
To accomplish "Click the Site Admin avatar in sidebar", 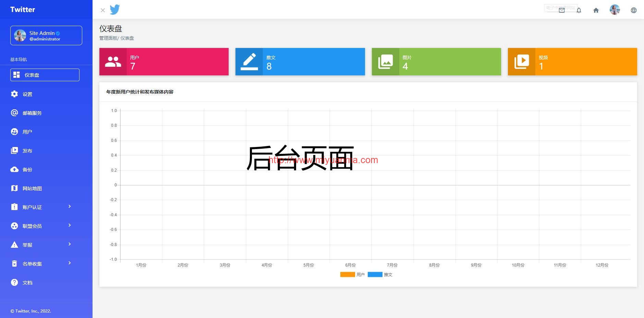I will tap(20, 35).
